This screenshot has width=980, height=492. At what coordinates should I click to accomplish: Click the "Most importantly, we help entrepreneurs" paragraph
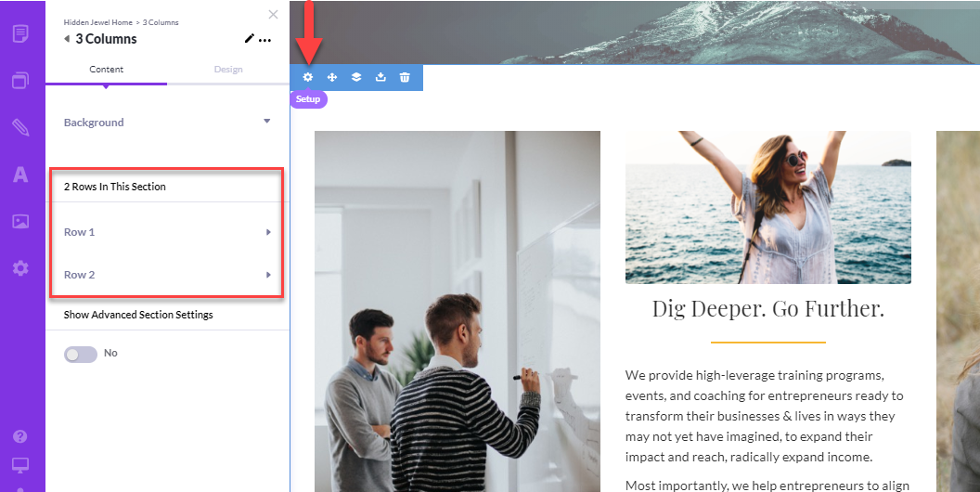[x=767, y=486]
